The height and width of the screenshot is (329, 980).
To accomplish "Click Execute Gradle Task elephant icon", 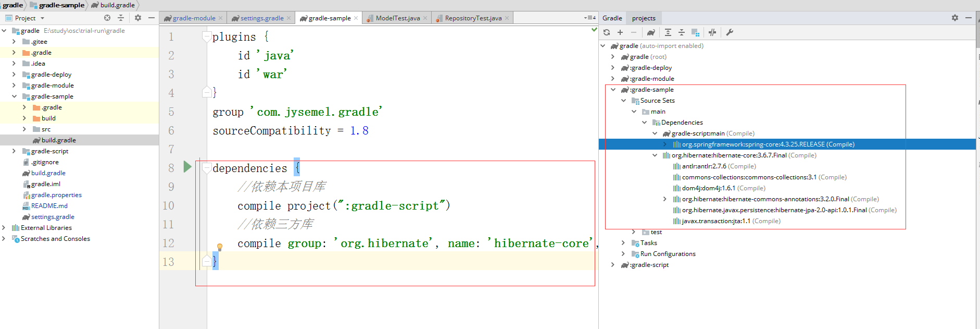I will pyautogui.click(x=651, y=32).
